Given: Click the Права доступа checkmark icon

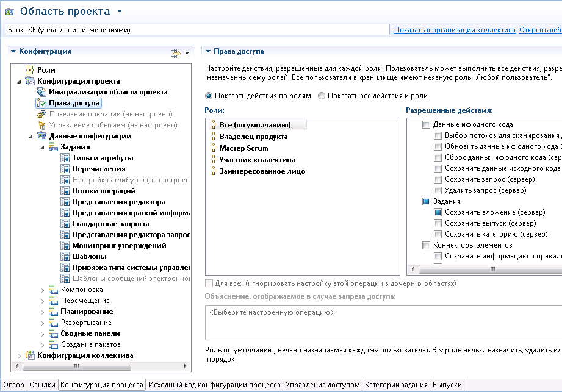Looking at the screenshot, I should [41, 103].
